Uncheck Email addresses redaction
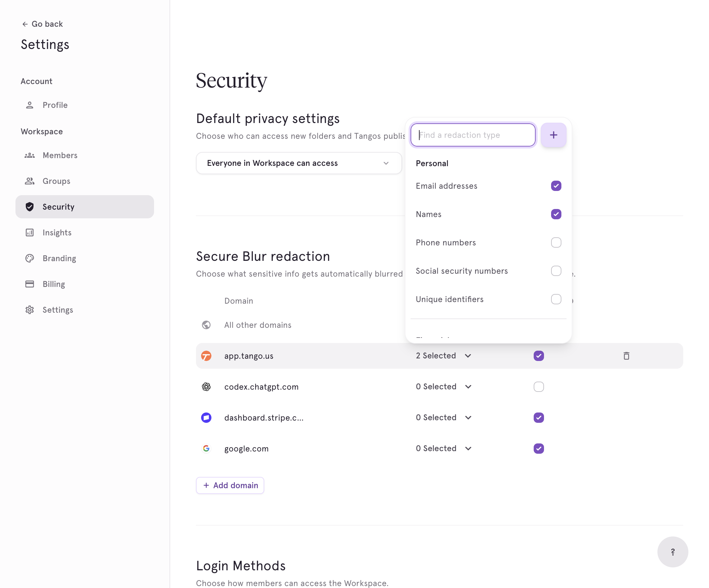 (x=556, y=186)
